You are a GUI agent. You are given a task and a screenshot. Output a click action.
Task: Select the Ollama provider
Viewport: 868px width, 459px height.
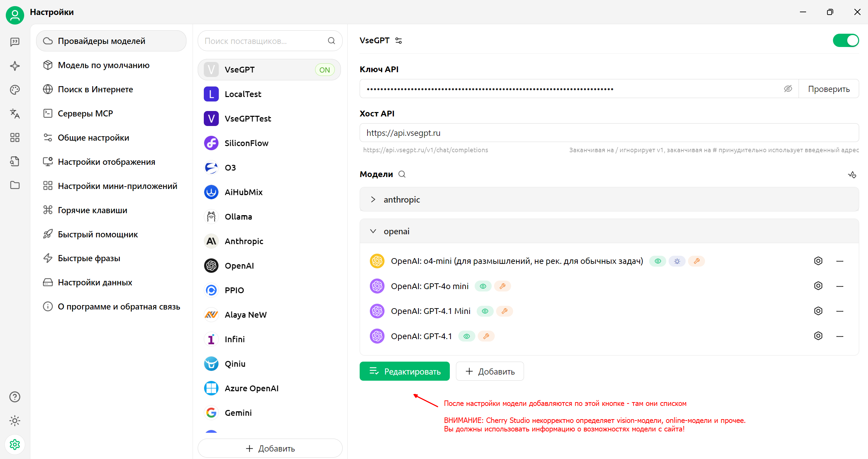click(x=269, y=217)
